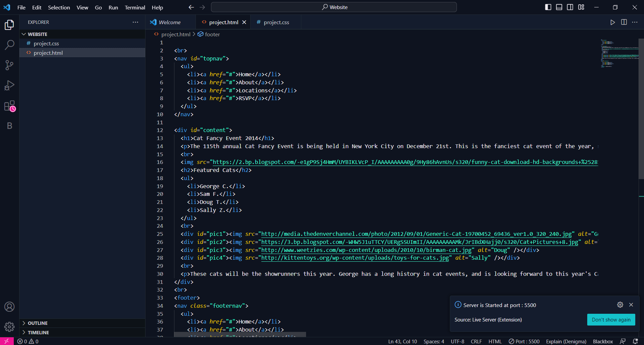Screen dimensions: 644x345
Task: Open the Blackbox sidebar icon
Action: pyautogui.click(x=9, y=126)
